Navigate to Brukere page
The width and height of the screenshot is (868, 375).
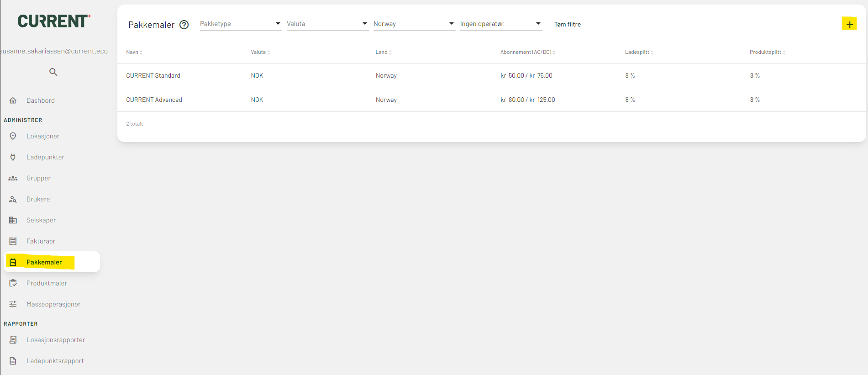point(38,199)
